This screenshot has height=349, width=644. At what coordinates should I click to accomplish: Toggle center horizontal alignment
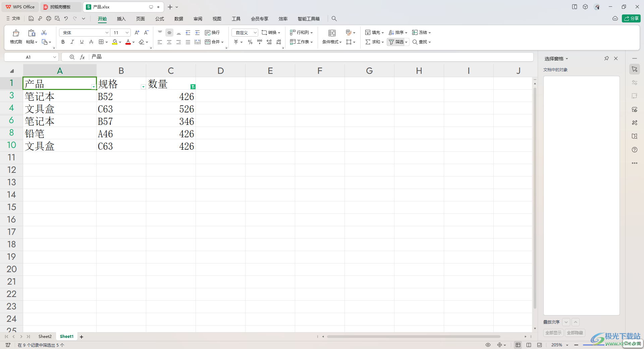tap(169, 42)
